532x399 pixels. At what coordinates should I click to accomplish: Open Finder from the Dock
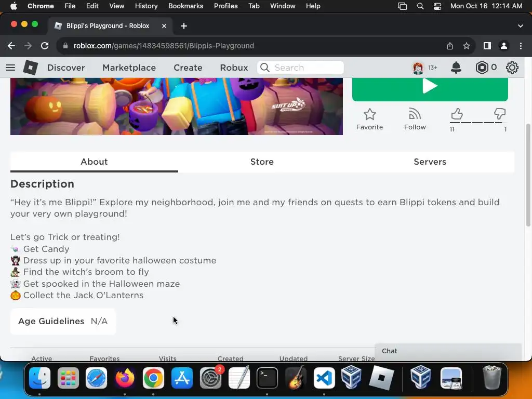(39, 378)
